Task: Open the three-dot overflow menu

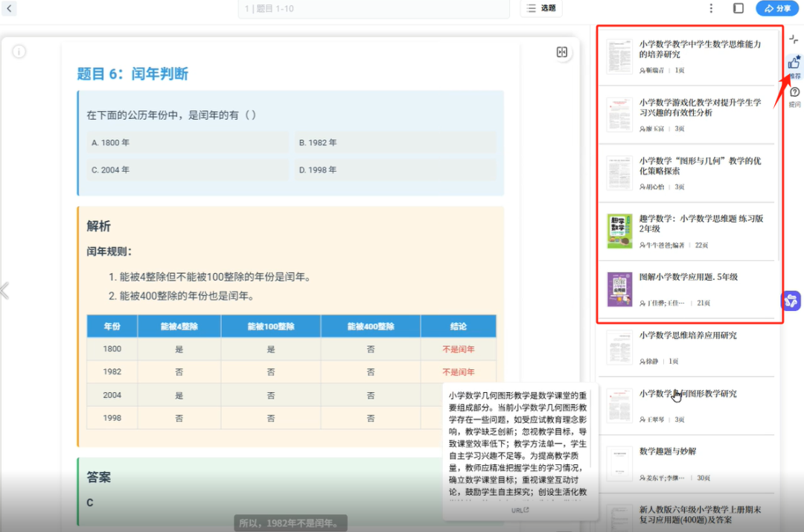Action: pyautogui.click(x=711, y=8)
